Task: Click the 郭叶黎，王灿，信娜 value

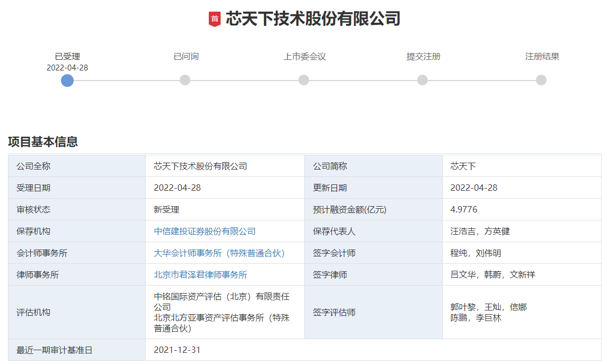Action: (489, 307)
